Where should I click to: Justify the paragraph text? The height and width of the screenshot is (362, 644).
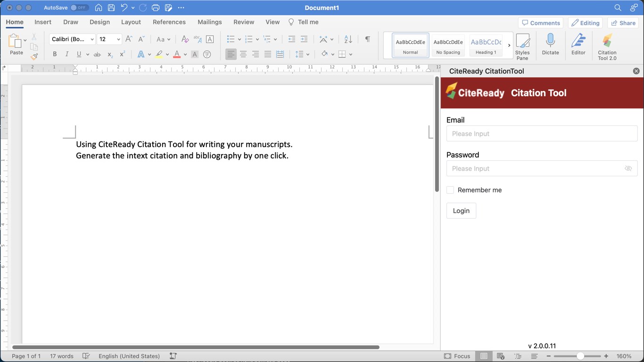coord(268,54)
